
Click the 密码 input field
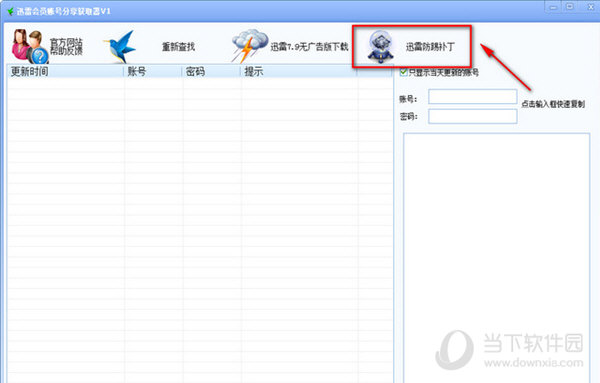pos(473,116)
